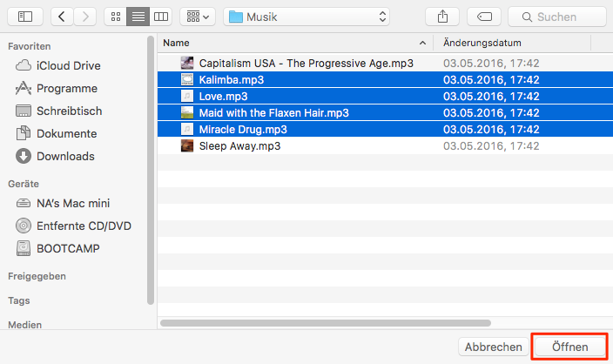Click the Suchen search field
The image size is (613, 364).
coord(557,17)
